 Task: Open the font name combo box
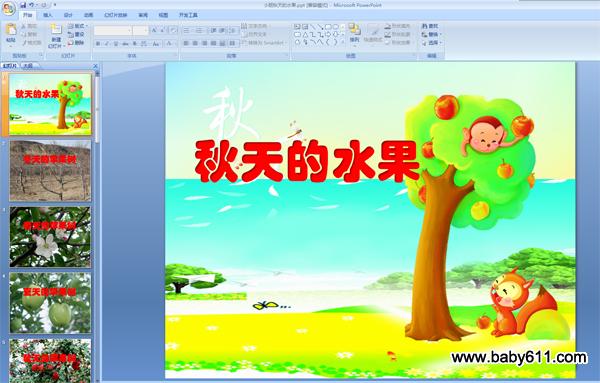[113, 31]
